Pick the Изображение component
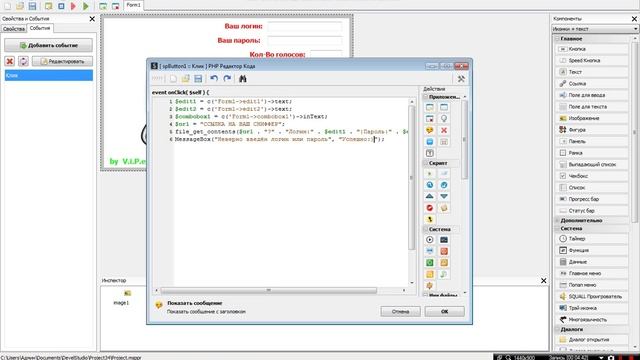 pos(592,118)
